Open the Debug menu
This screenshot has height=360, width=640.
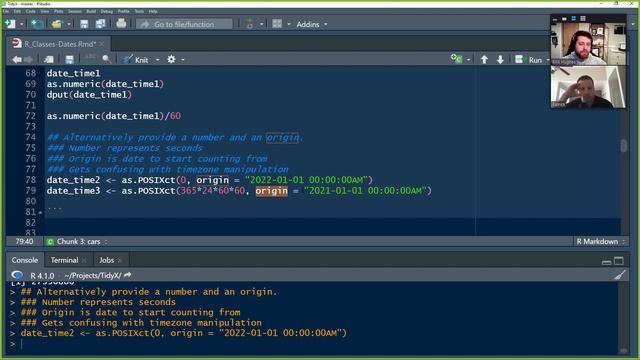pos(107,11)
